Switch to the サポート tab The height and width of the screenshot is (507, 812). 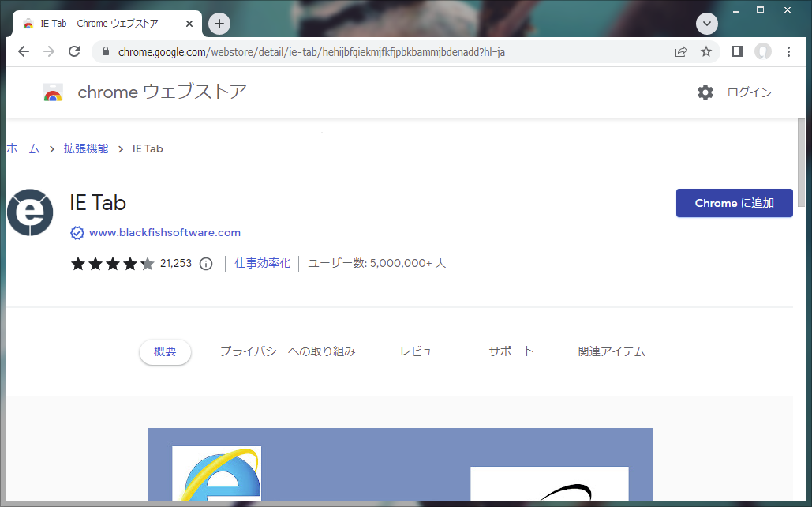point(511,351)
